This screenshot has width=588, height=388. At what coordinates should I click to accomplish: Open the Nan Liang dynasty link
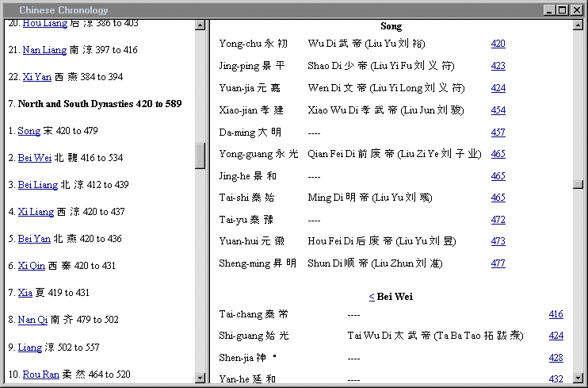(44, 50)
